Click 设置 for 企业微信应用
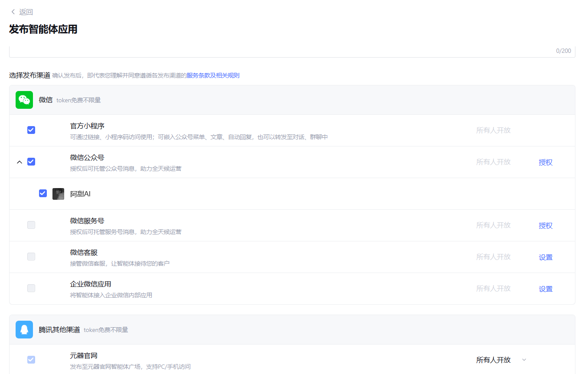This screenshot has height=374, width=588. [546, 289]
